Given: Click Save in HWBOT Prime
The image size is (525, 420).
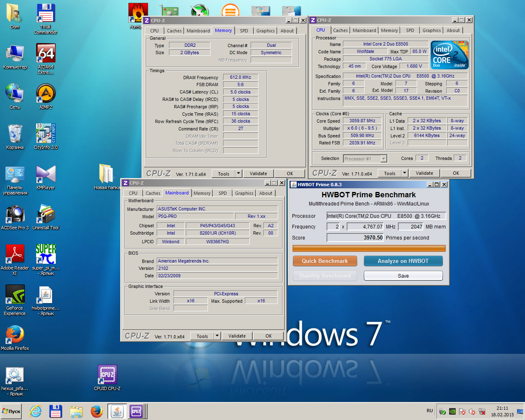Looking at the screenshot, I should [x=403, y=276].
